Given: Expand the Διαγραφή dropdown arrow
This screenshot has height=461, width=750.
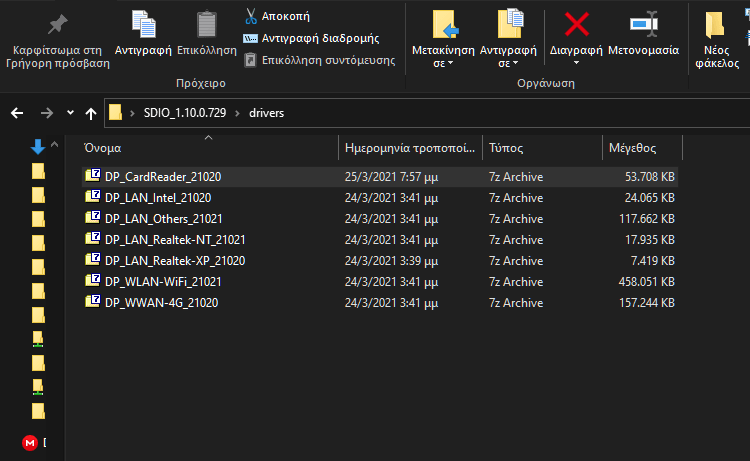Looking at the screenshot, I should tap(576, 63).
